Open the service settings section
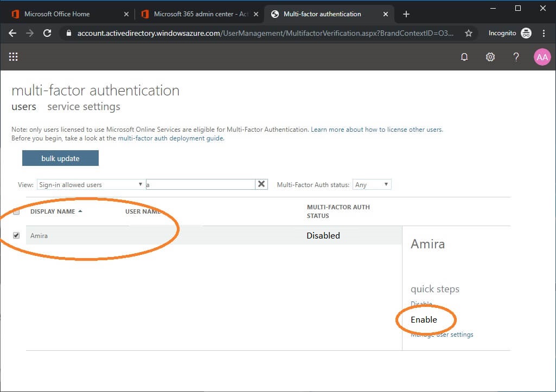The image size is (556, 392). [x=84, y=107]
